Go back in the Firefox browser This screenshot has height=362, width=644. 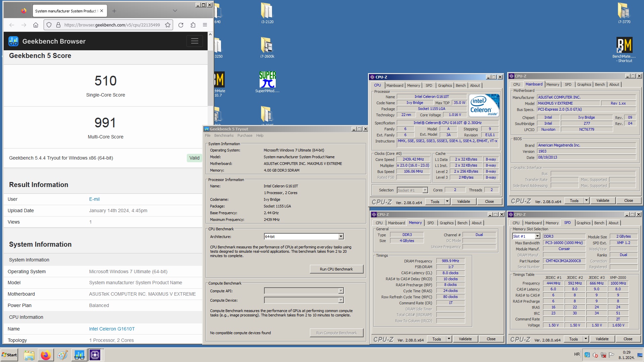(x=12, y=25)
